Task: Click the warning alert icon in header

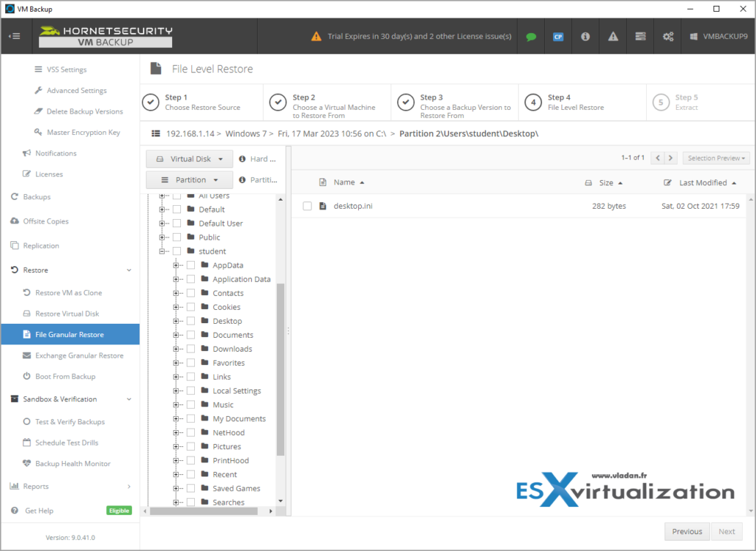Action: click(612, 35)
